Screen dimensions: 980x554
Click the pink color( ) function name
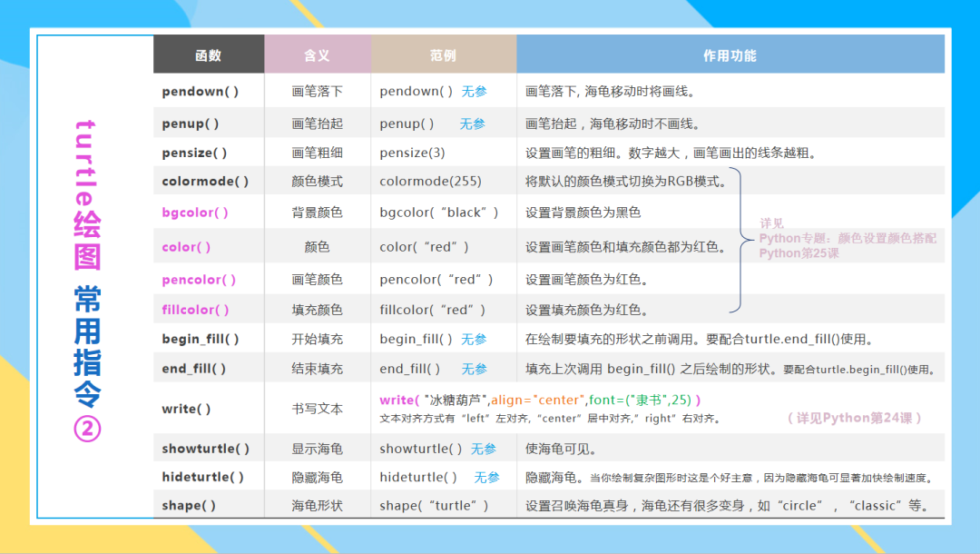[186, 247]
